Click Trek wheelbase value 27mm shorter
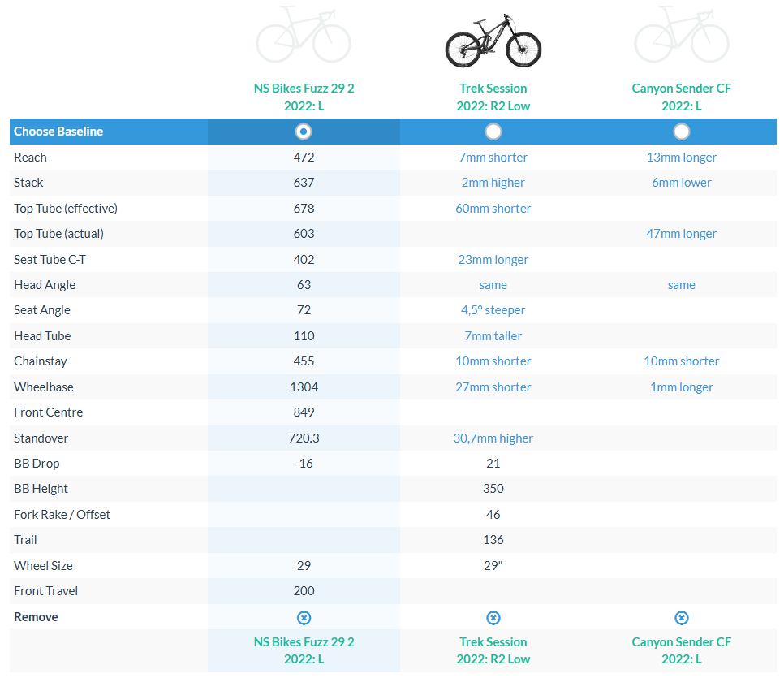The width and height of the screenshot is (784, 678). [x=493, y=387]
